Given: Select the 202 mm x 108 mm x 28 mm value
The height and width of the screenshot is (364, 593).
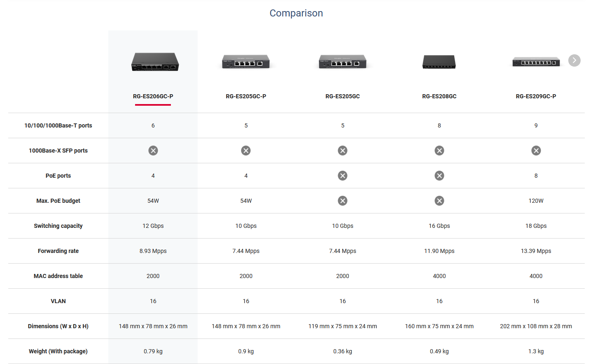Looking at the screenshot, I should (x=536, y=326).
